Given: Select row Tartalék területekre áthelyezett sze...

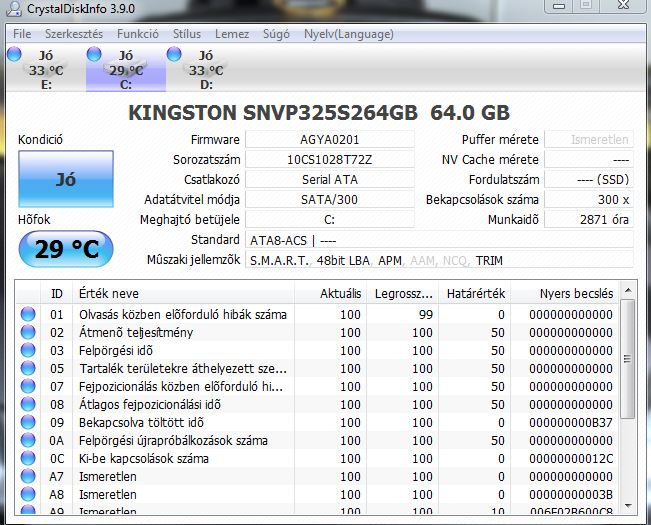Looking at the screenshot, I should [318, 368].
